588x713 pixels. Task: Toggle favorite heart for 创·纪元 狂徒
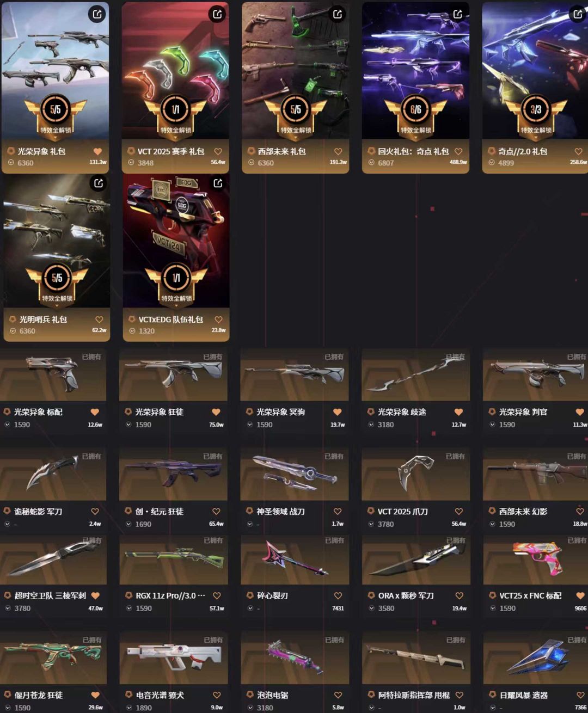216,512
